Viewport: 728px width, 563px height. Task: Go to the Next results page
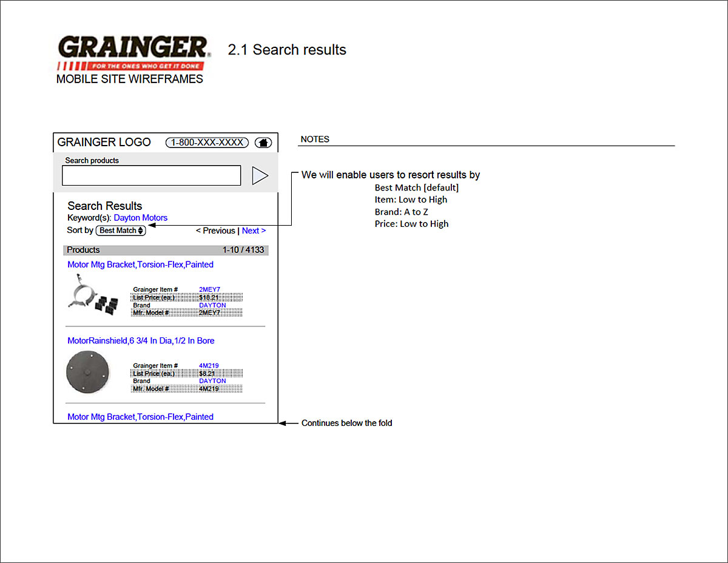pyautogui.click(x=254, y=231)
